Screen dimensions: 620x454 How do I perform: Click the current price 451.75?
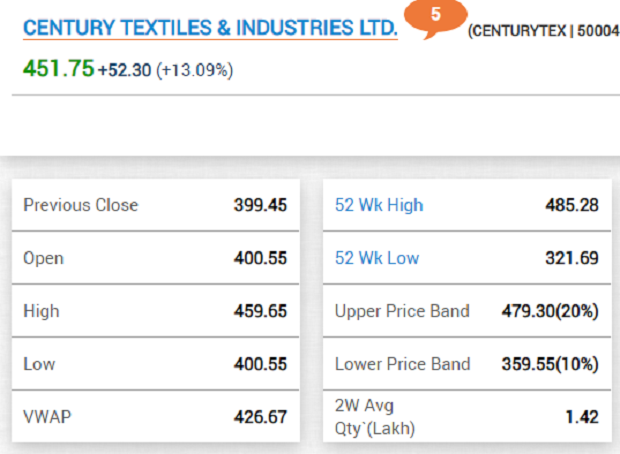pyautogui.click(x=59, y=68)
